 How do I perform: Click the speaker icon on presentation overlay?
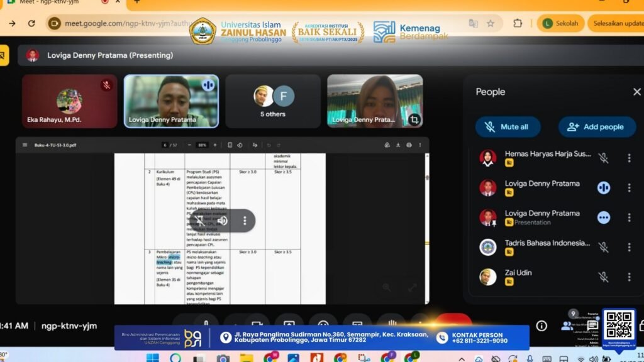222,221
